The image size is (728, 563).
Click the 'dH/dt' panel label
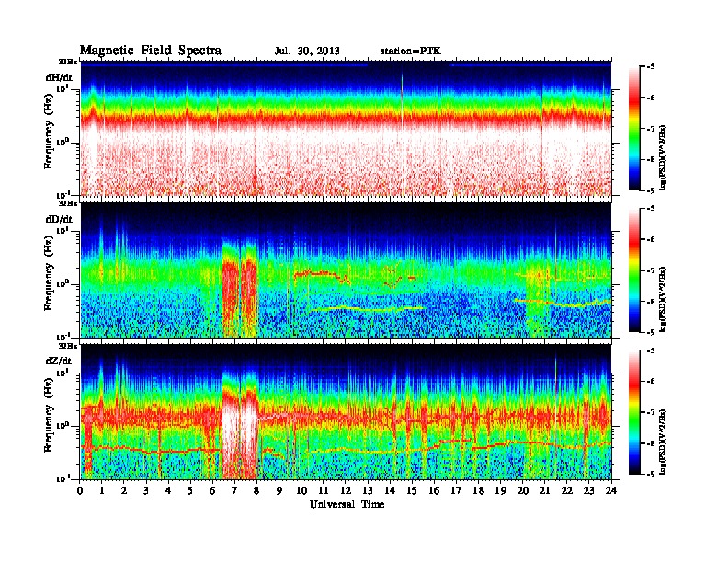pos(59,77)
